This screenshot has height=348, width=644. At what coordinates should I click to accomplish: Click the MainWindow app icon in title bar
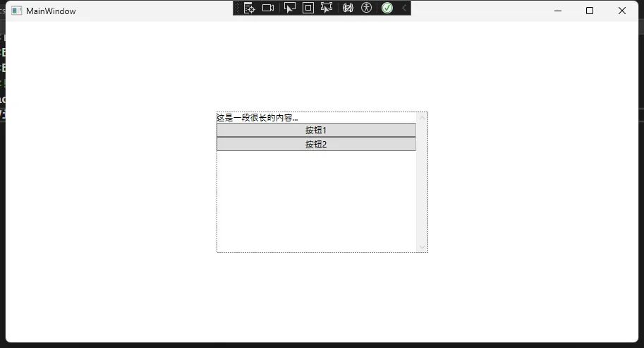[16, 11]
